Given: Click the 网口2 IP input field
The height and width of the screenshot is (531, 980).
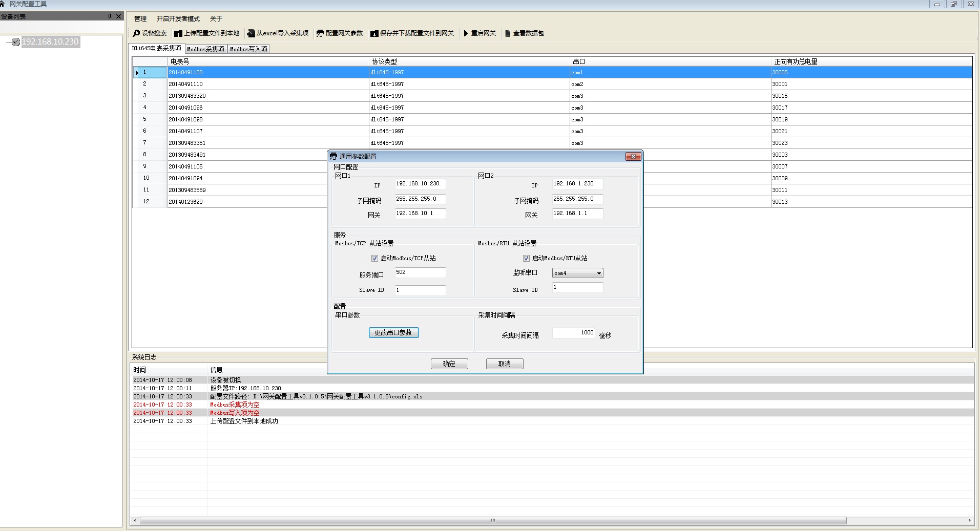Looking at the screenshot, I should tap(577, 184).
